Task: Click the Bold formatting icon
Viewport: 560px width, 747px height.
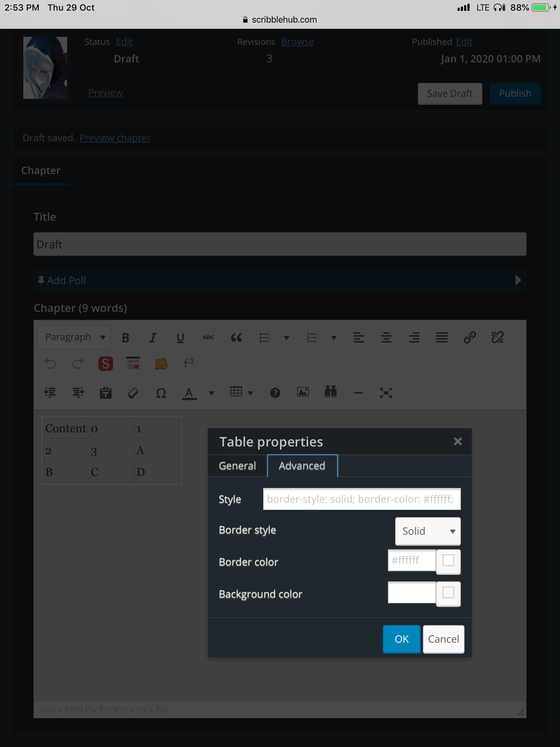Action: tap(125, 338)
